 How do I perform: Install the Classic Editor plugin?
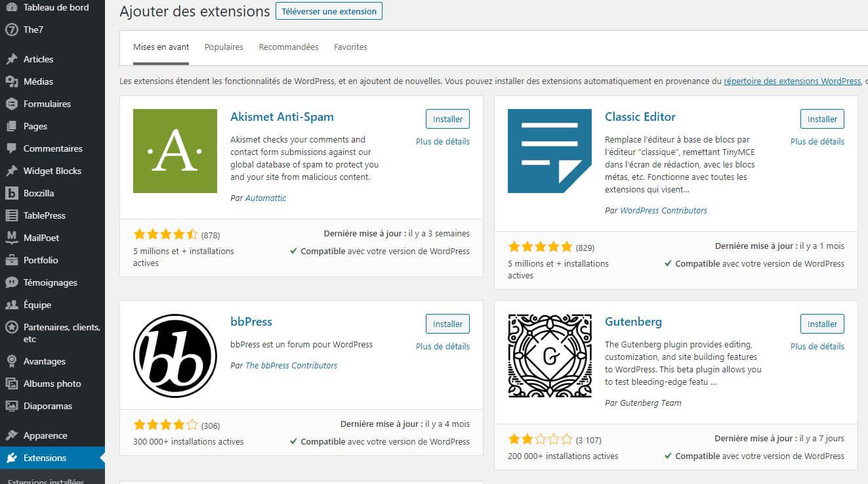click(822, 119)
